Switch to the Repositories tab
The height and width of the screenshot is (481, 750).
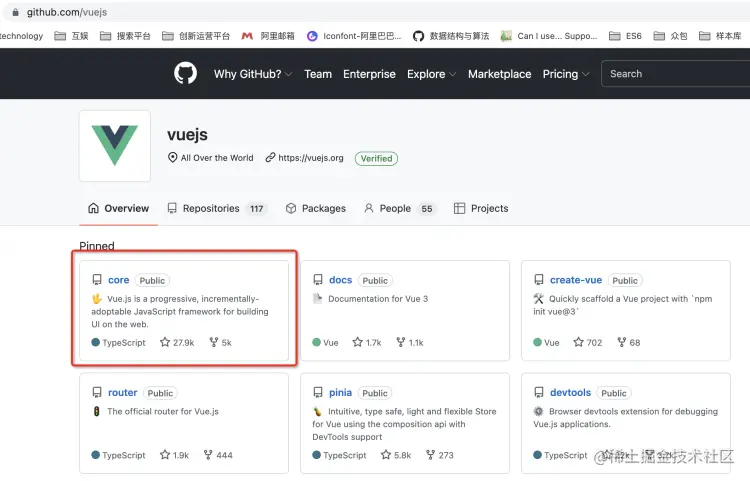point(217,208)
